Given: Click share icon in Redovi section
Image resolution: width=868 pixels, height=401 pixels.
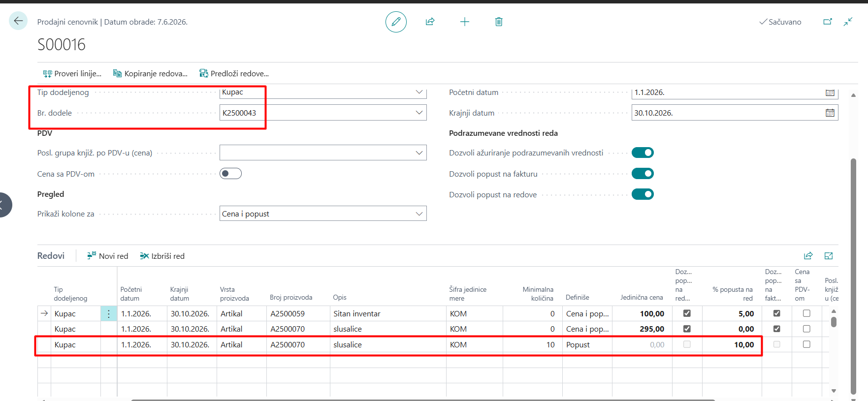Looking at the screenshot, I should tap(808, 256).
